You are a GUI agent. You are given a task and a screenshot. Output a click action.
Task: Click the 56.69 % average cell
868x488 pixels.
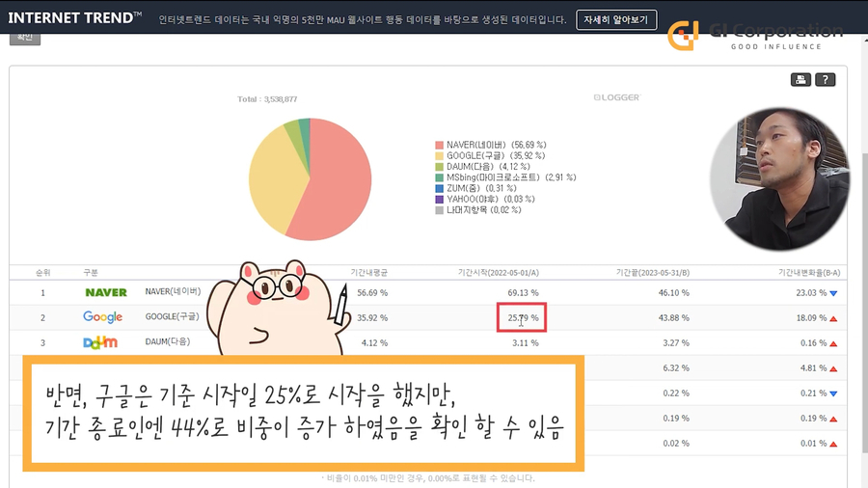(x=372, y=292)
